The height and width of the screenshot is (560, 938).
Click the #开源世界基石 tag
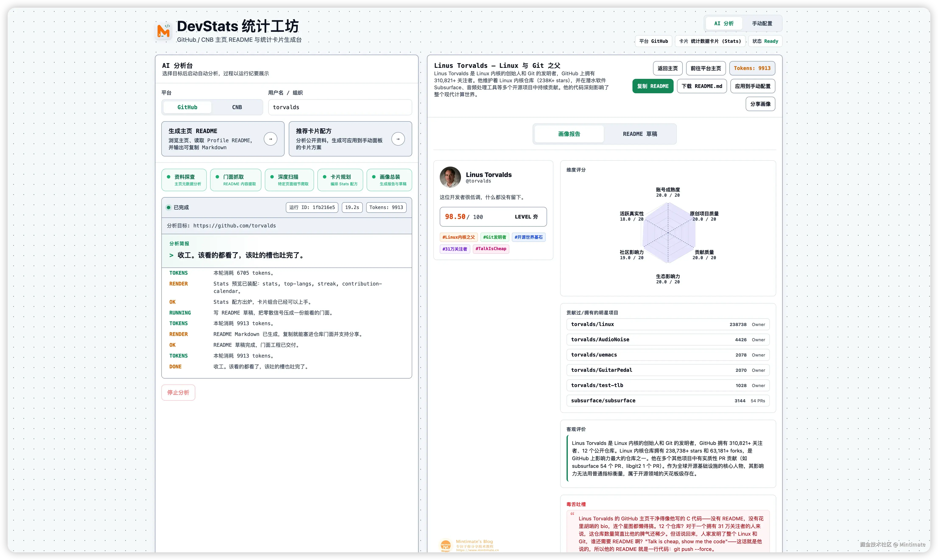tap(528, 237)
